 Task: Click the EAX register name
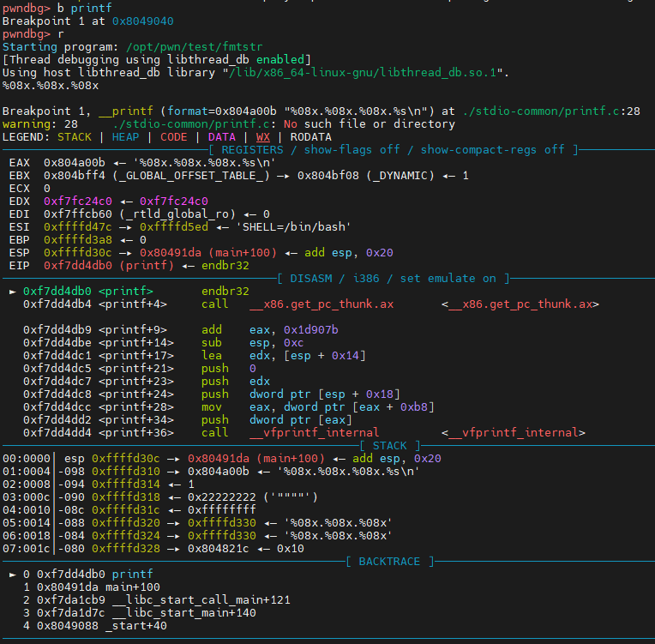pyautogui.click(x=19, y=162)
